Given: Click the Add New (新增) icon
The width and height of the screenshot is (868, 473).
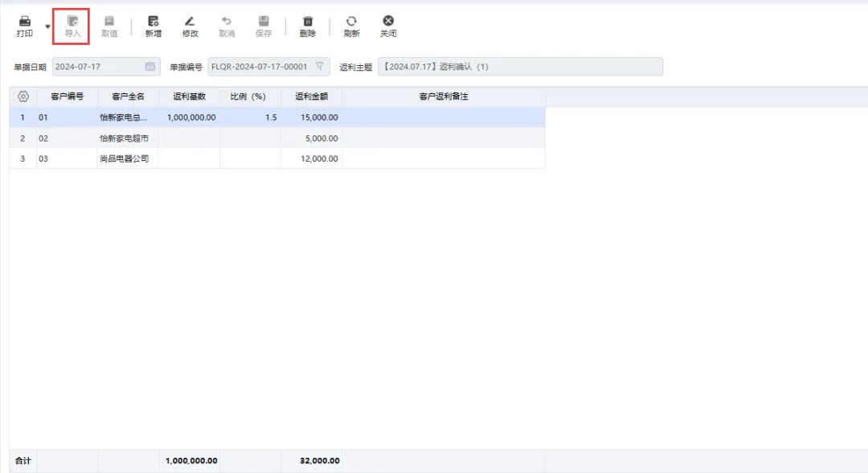Looking at the screenshot, I should click(153, 22).
